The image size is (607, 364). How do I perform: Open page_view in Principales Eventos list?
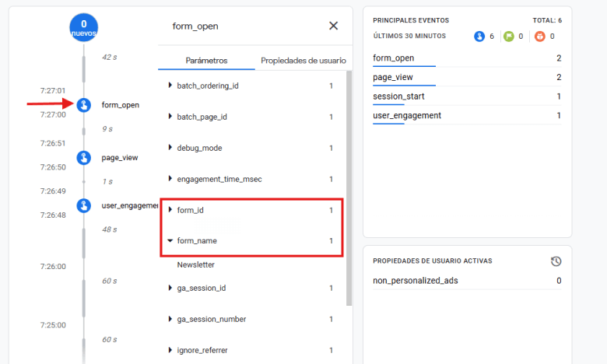click(467, 77)
